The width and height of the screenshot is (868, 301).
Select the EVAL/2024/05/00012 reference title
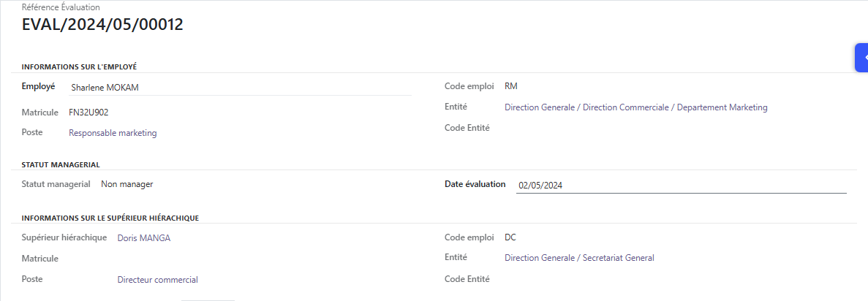tap(102, 25)
